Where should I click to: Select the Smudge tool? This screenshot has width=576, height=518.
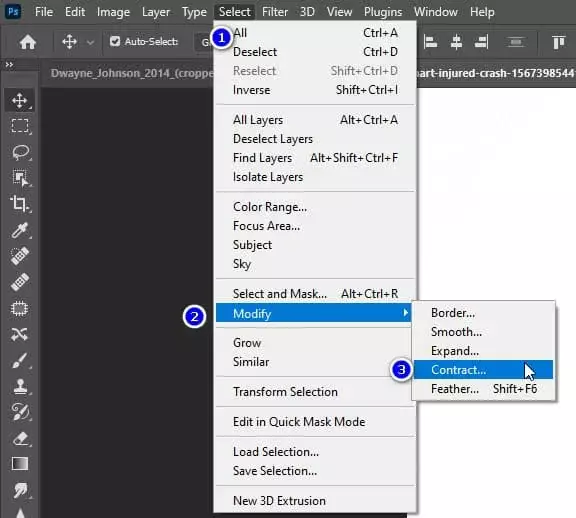(20, 490)
